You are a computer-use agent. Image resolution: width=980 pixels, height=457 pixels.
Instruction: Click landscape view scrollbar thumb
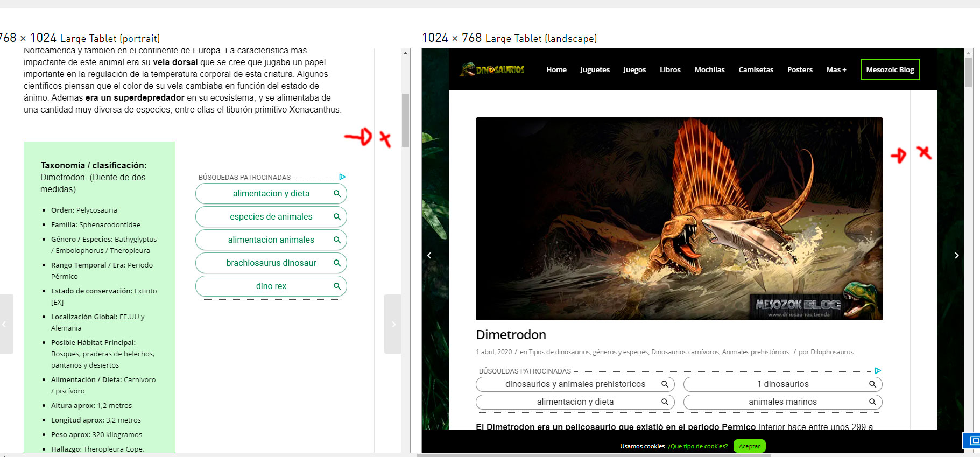click(x=968, y=72)
